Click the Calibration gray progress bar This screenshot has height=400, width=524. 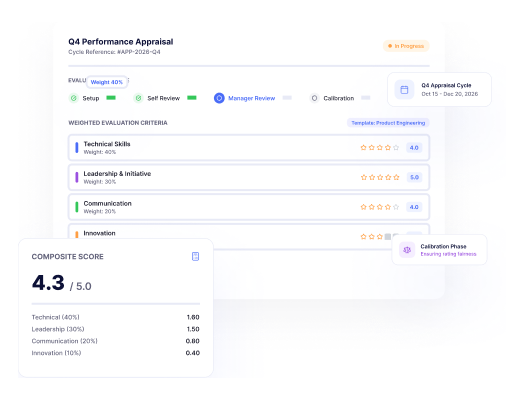click(x=366, y=98)
